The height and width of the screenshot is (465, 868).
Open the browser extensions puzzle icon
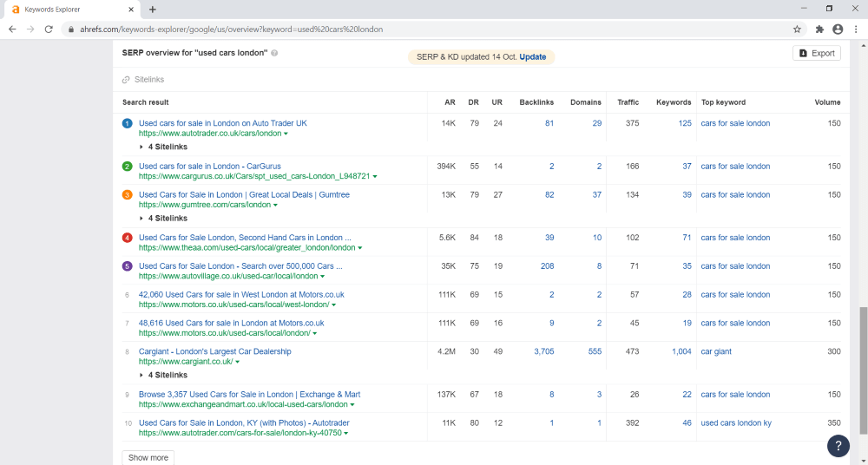(819, 29)
